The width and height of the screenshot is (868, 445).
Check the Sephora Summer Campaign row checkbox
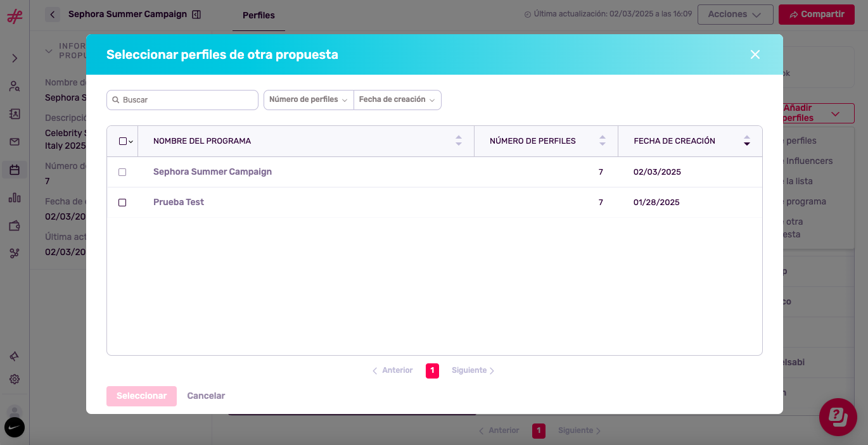[122, 172]
